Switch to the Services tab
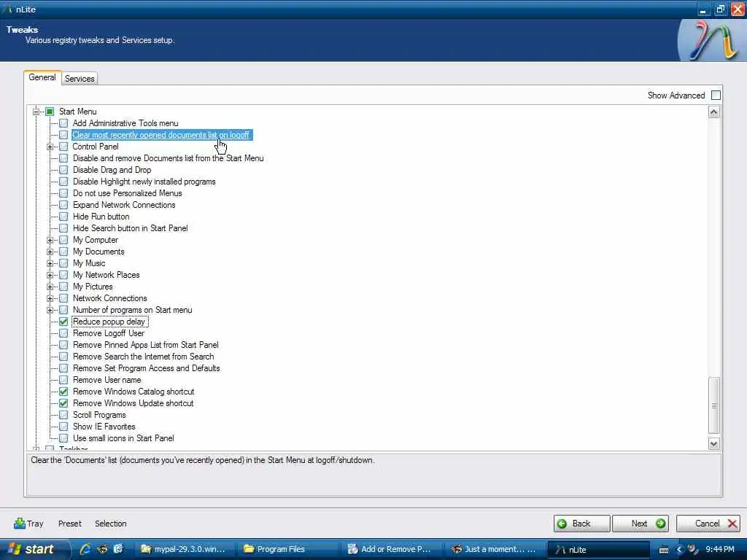 [80, 79]
